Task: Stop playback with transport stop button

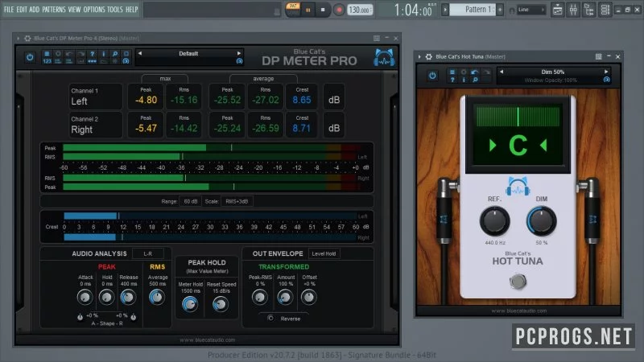Action: [323, 10]
